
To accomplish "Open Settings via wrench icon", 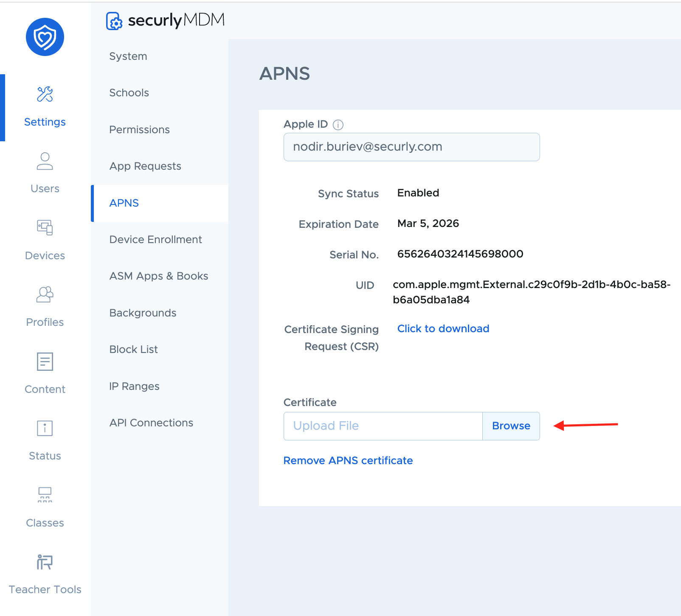I will click(45, 94).
